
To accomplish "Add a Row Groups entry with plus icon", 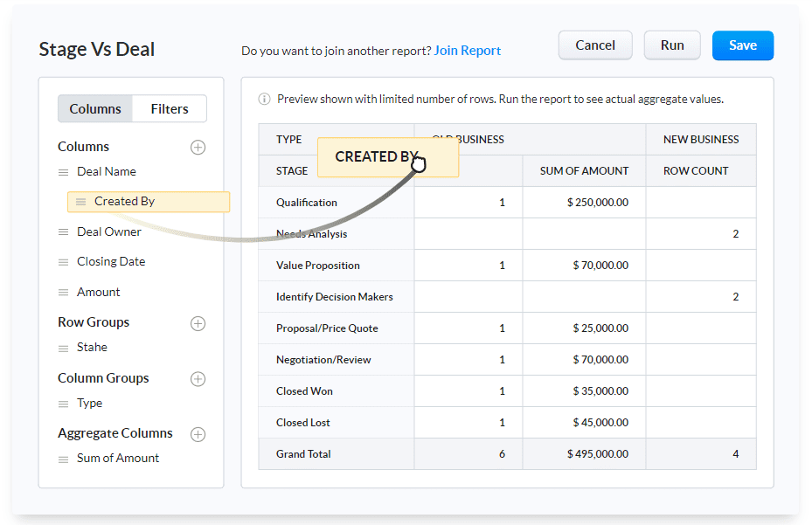I will coord(198,323).
